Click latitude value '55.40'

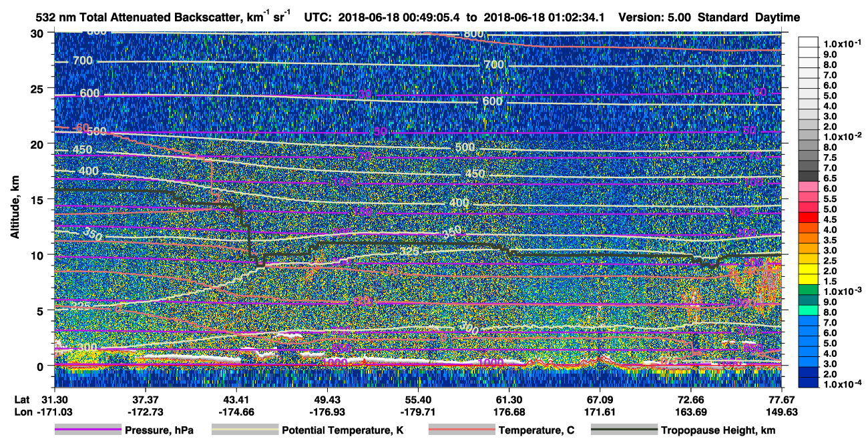click(x=418, y=400)
